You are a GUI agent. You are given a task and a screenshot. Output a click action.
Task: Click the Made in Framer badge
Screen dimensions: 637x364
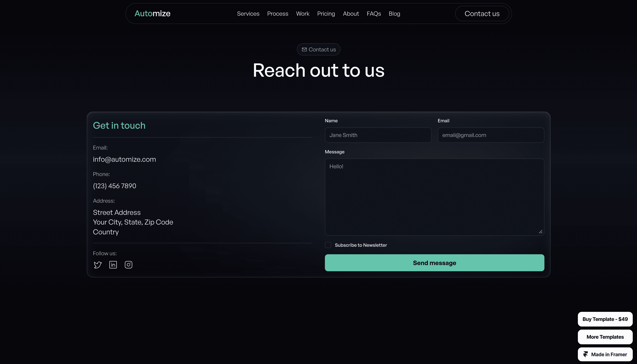pyautogui.click(x=605, y=354)
